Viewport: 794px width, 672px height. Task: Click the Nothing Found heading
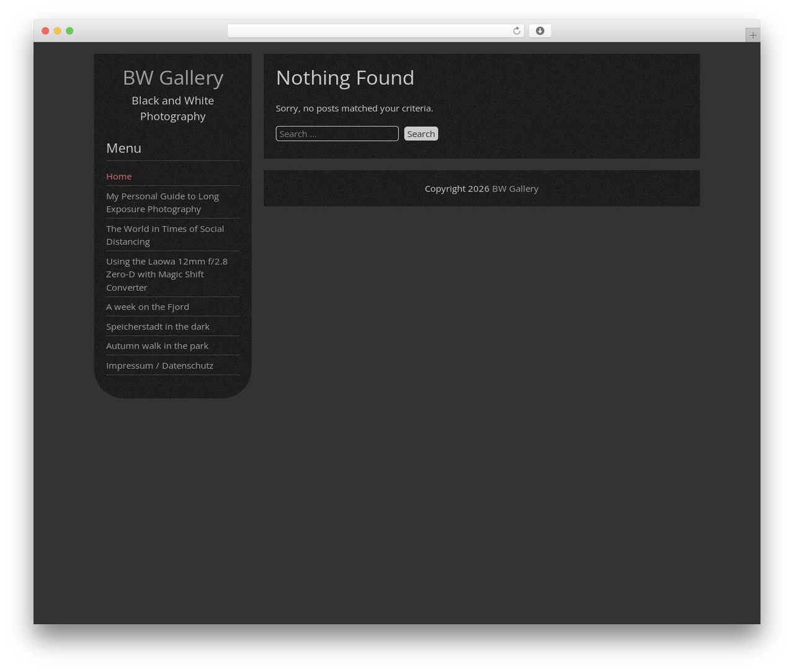pyautogui.click(x=345, y=77)
